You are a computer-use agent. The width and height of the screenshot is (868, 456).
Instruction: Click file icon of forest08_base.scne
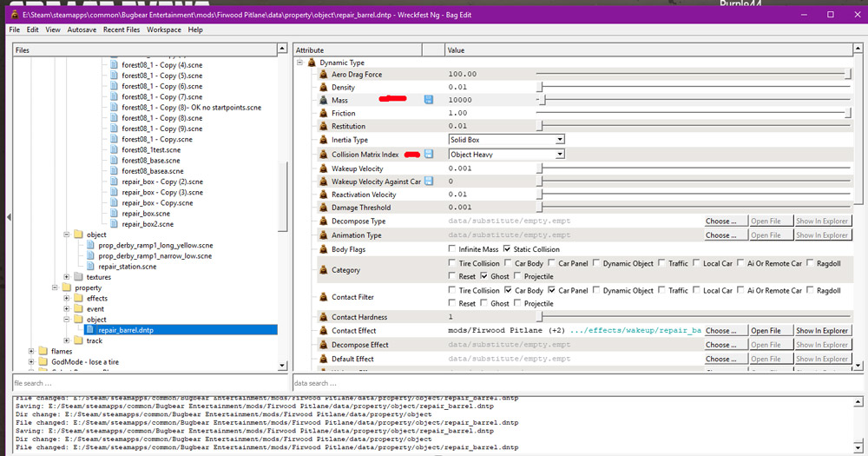pos(114,160)
